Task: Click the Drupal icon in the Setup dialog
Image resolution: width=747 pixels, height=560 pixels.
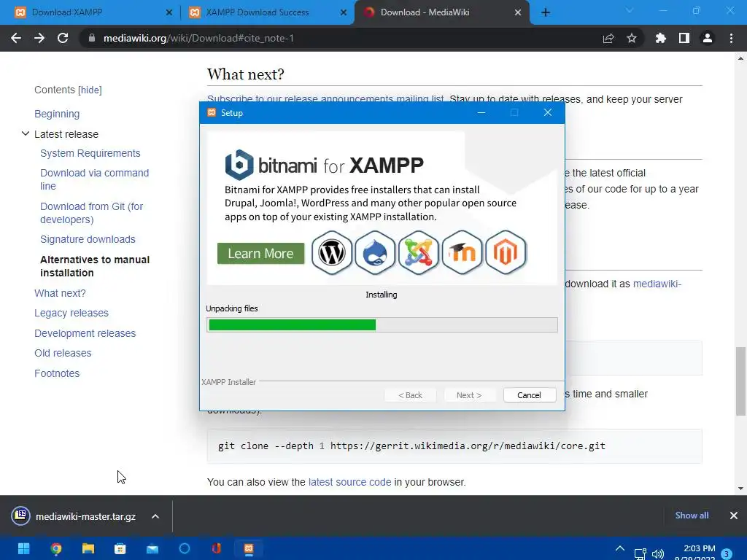Action: pyautogui.click(x=375, y=253)
